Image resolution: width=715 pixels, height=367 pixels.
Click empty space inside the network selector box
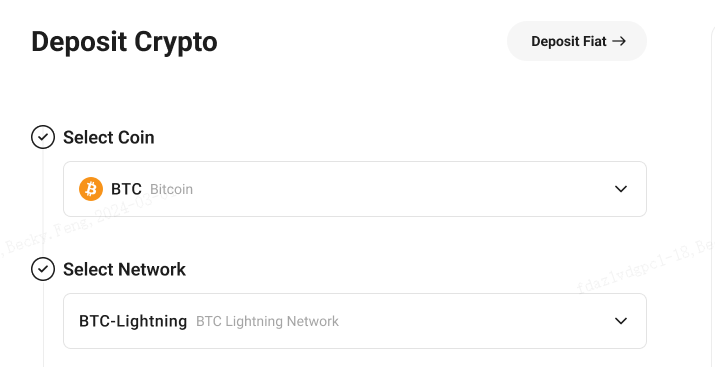point(474,321)
